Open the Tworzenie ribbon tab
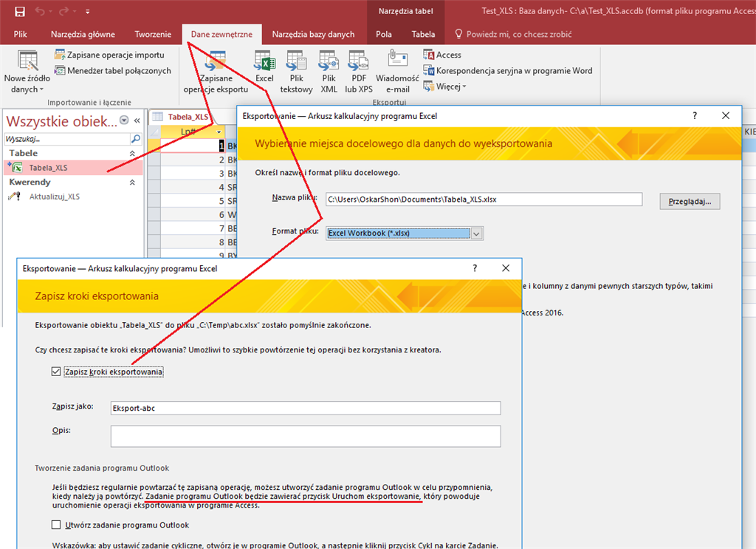 pos(153,34)
